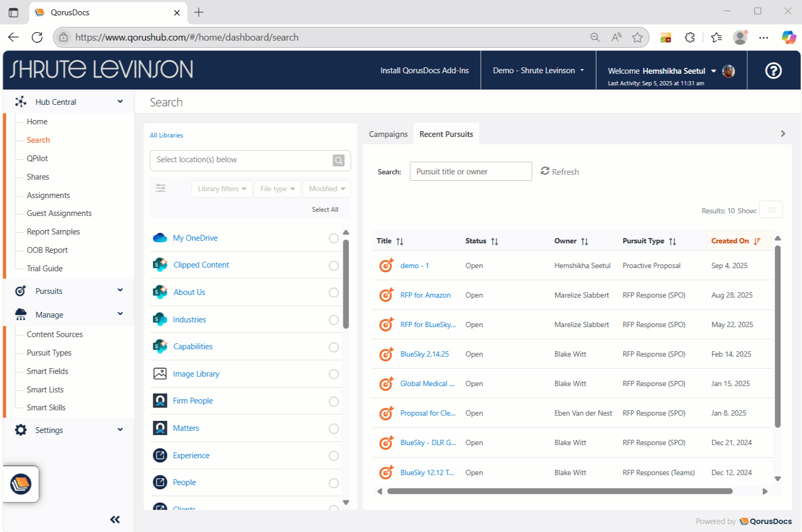Open QPilot in the sidebar menu
This screenshot has height=532, width=802.
click(x=37, y=159)
